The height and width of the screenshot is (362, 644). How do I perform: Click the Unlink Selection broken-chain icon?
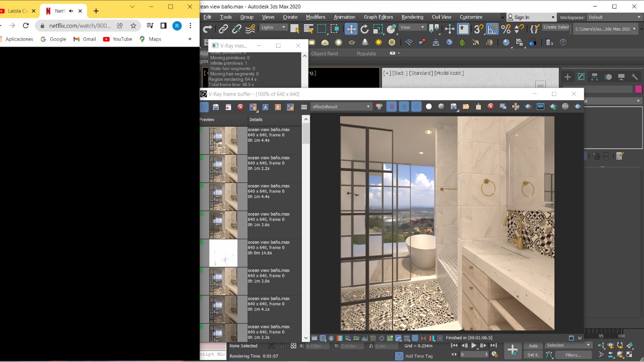236,29
